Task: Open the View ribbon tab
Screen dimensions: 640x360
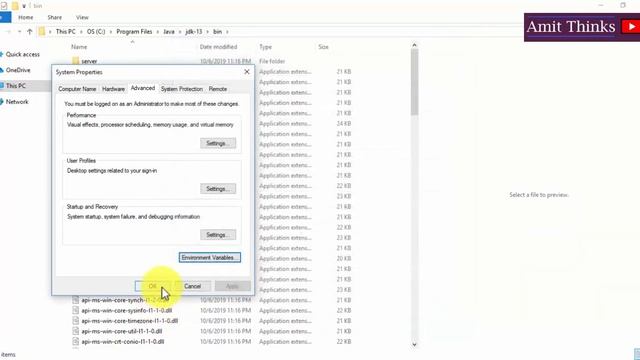Action: (x=82, y=18)
